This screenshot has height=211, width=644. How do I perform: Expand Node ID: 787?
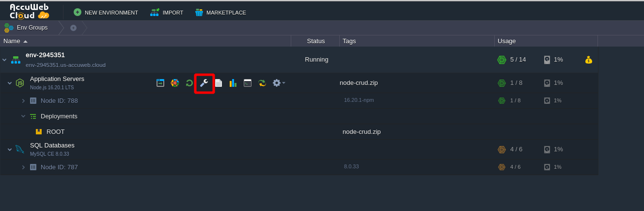pyautogui.click(x=23, y=167)
